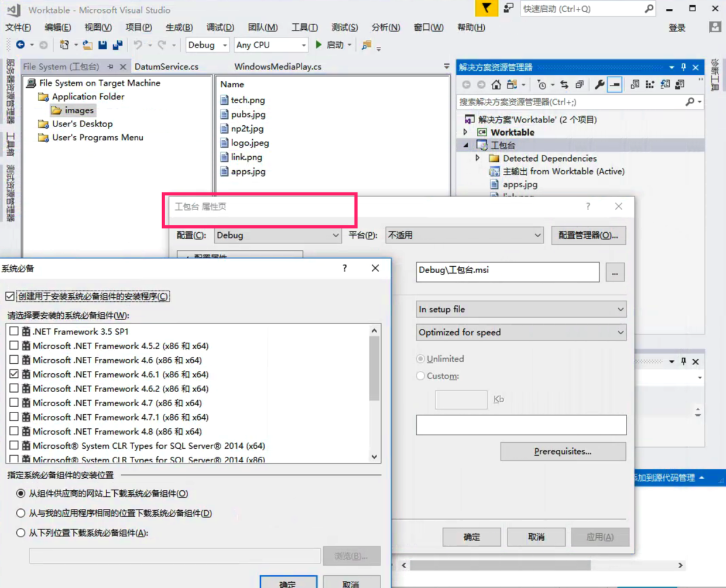Click the output file browse ellipsis button

tap(615, 272)
